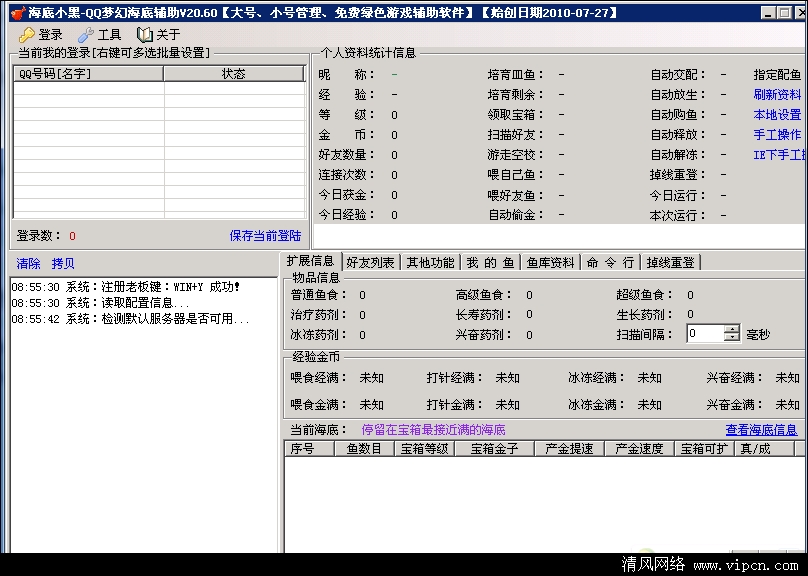This screenshot has height=576, width=808.
Task: Open the 查看海底信息 link
Action: point(761,430)
